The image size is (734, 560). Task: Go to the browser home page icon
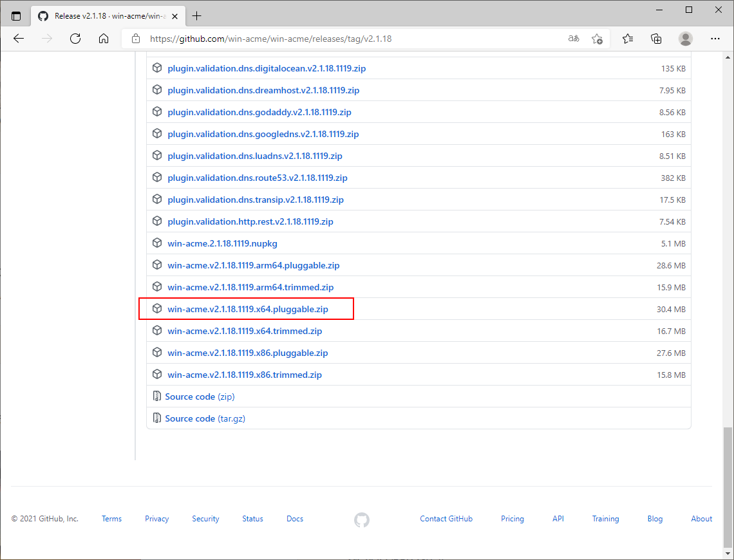(104, 39)
